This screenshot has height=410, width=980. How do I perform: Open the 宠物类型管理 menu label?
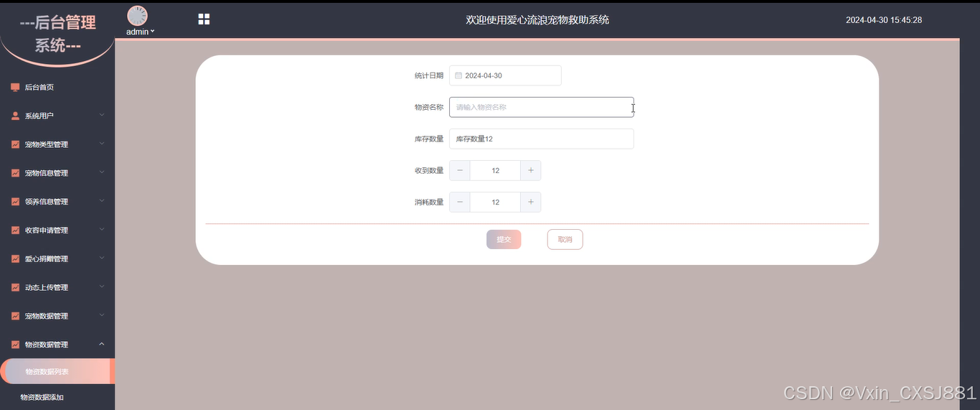click(47, 144)
